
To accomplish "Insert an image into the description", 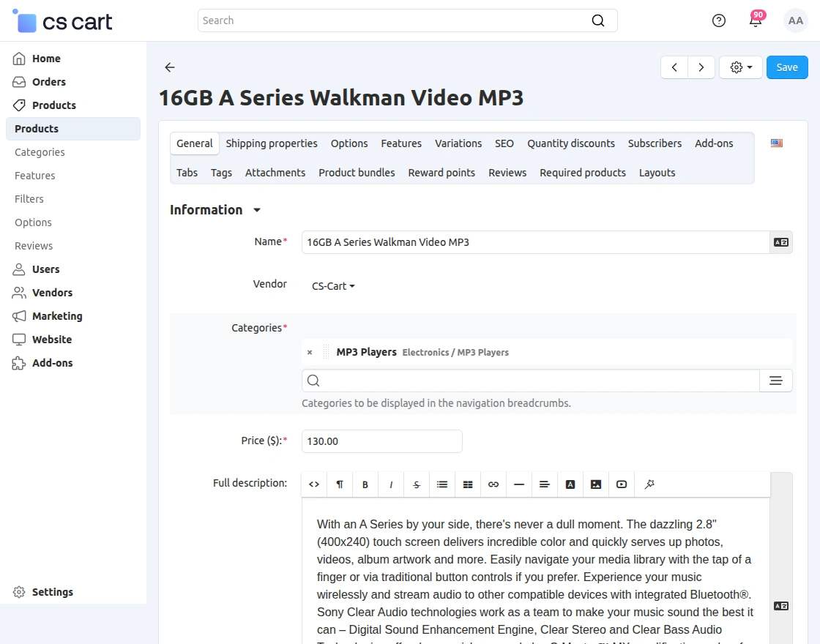I will (596, 484).
